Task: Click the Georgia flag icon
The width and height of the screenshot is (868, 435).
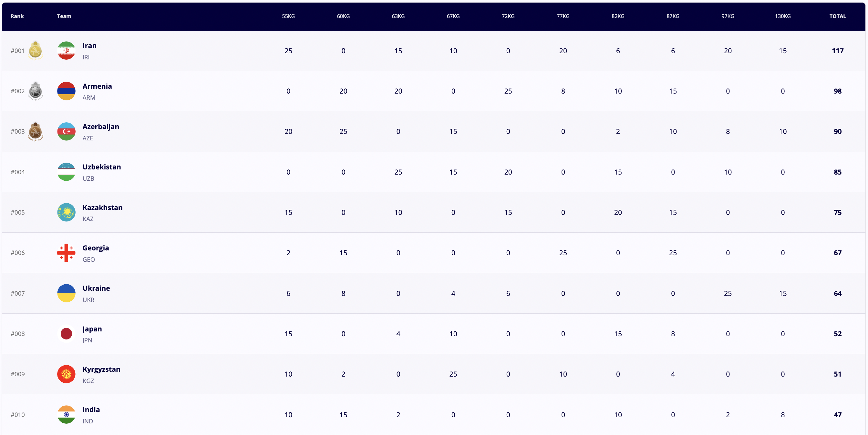Action: coord(66,253)
